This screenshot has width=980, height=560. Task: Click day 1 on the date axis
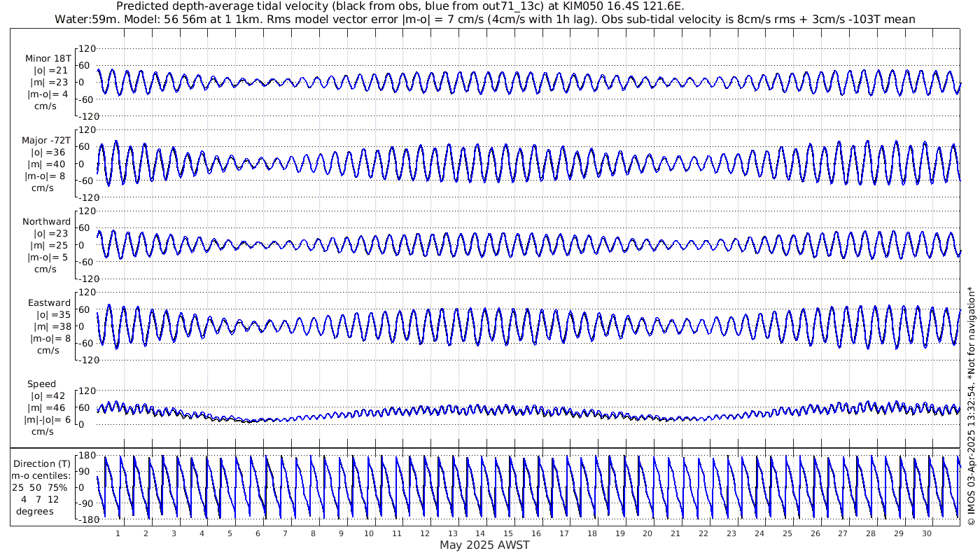[118, 533]
